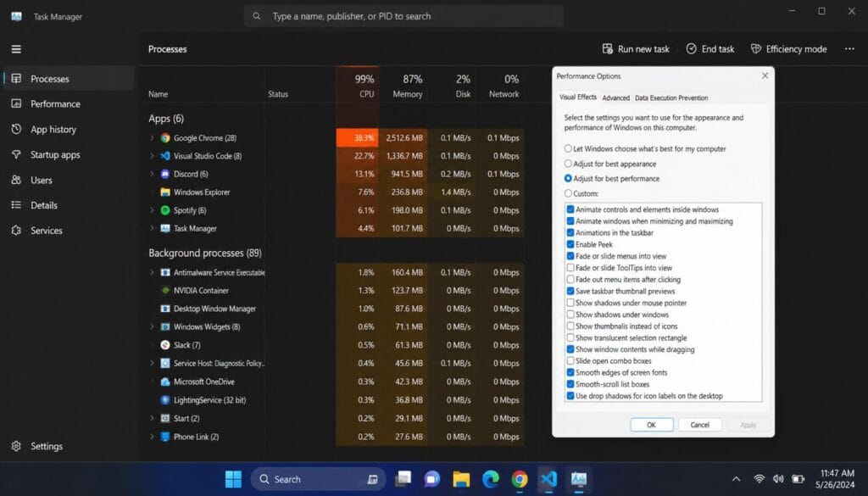Click the Slack process icon
The image size is (868, 496).
165,345
